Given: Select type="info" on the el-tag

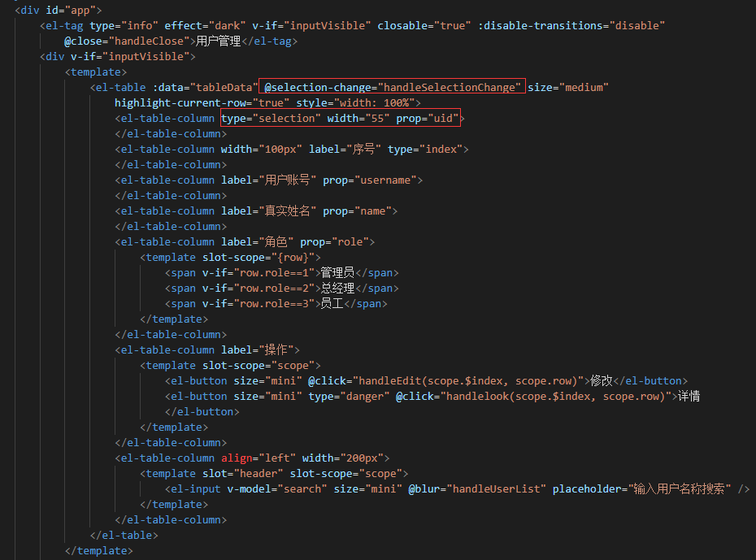Looking at the screenshot, I should tap(124, 25).
